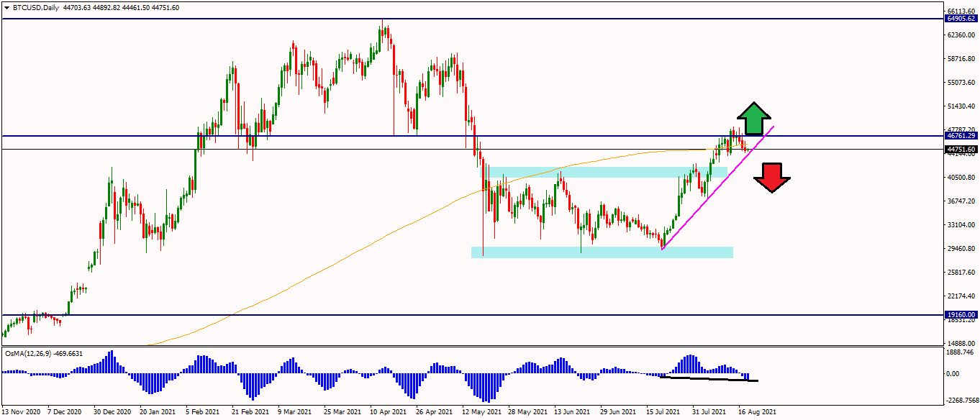The width and height of the screenshot is (980, 420).
Task: Click the OsMA(12,26,9) indicator label
Action: click(x=42, y=353)
